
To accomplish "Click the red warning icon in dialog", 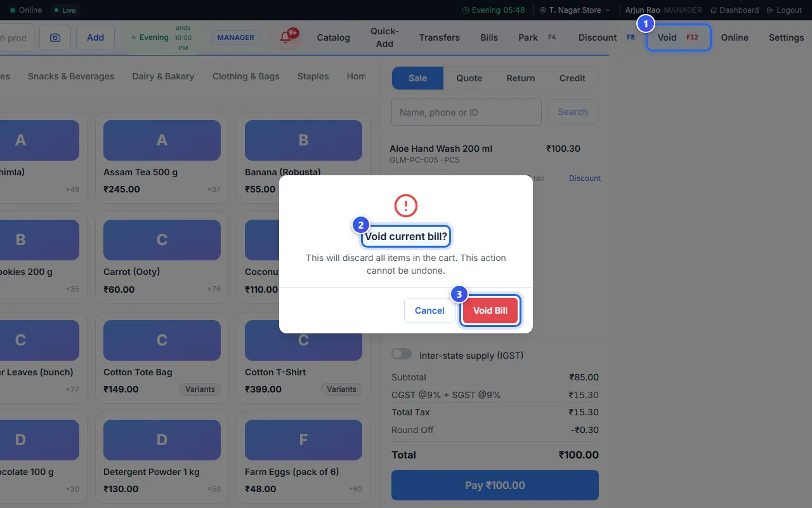I will click(406, 205).
